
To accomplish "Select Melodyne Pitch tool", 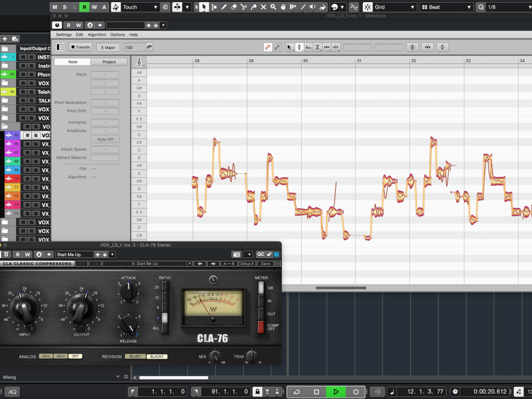I will [299, 47].
